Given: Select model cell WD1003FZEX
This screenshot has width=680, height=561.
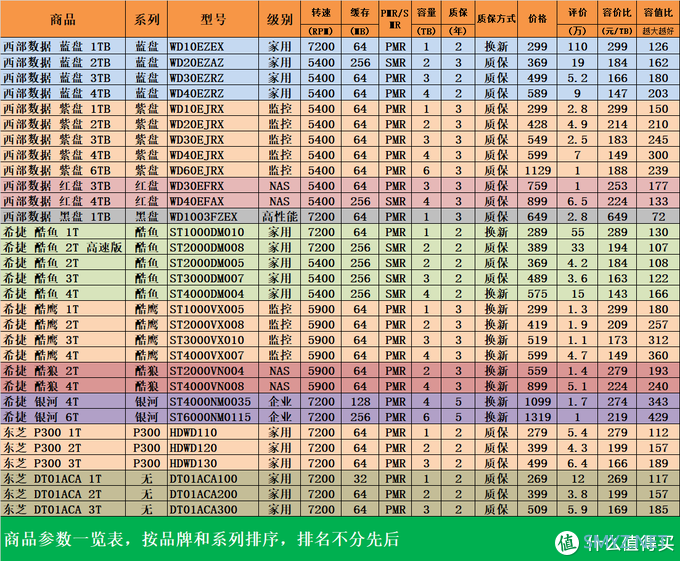Looking at the screenshot, I should 213,217.
